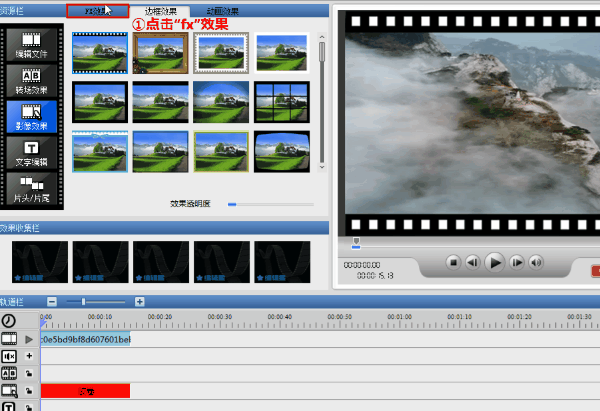The height and width of the screenshot is (411, 600).
Task: Click the muted audio track icon
Action: (9, 356)
